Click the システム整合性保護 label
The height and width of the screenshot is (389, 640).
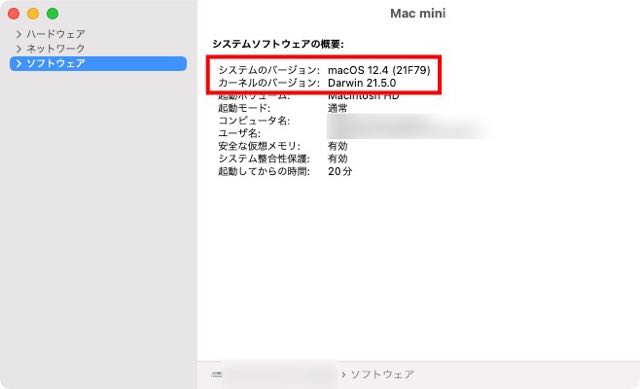[x=264, y=159]
